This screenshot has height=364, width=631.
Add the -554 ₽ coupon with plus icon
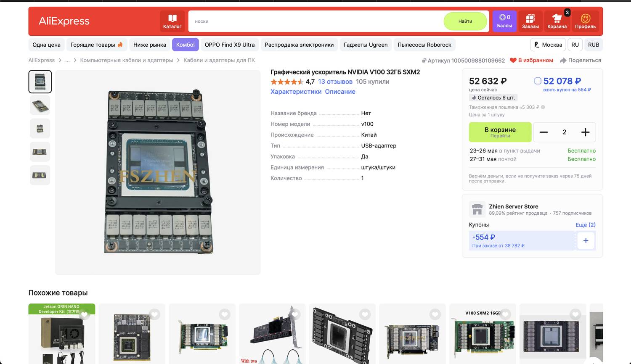[x=586, y=240]
